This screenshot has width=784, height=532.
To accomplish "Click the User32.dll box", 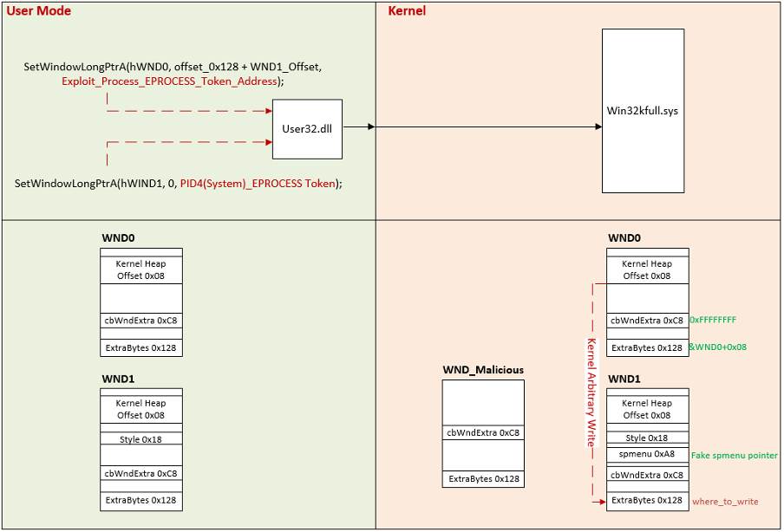I will coord(307,129).
